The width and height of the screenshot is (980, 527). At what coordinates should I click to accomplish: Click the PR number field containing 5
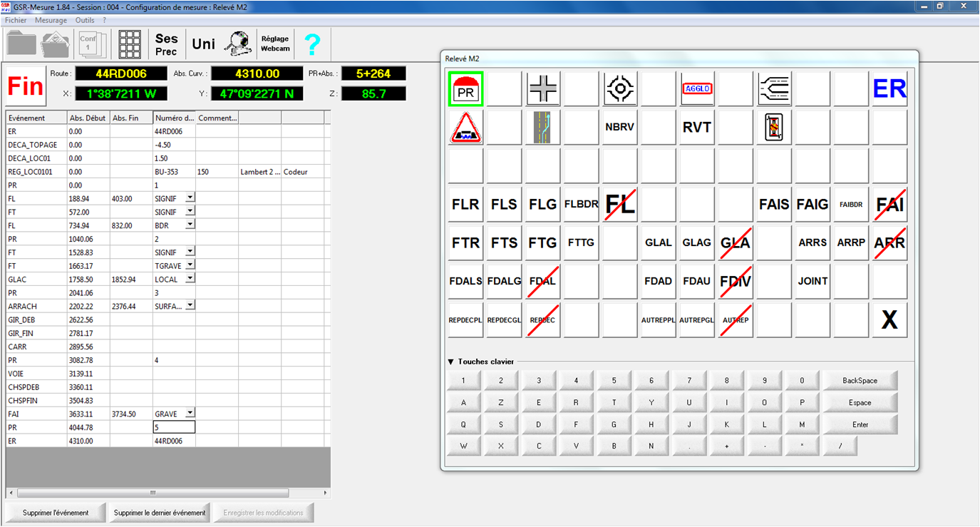point(174,427)
